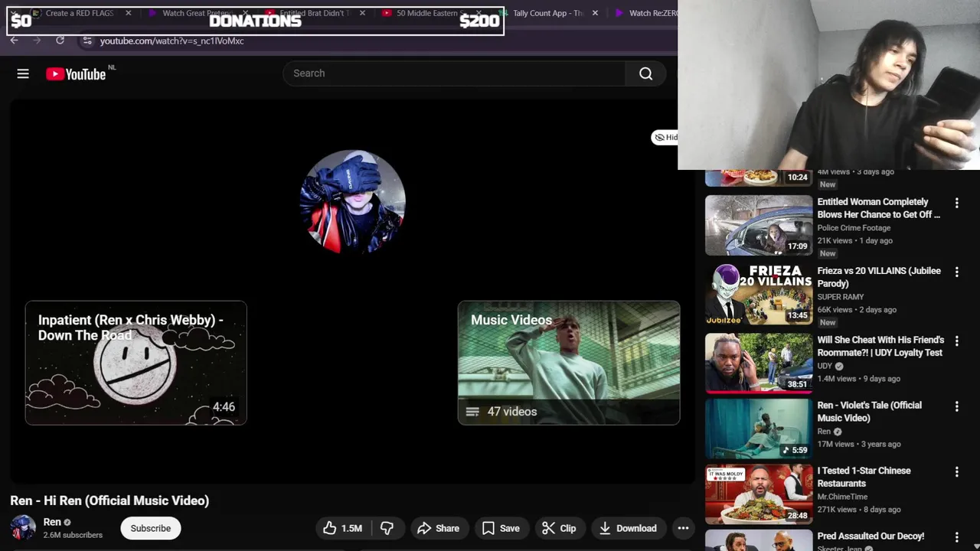
Task: Click the 'UDY' channel name in sidebar
Action: [x=825, y=366]
